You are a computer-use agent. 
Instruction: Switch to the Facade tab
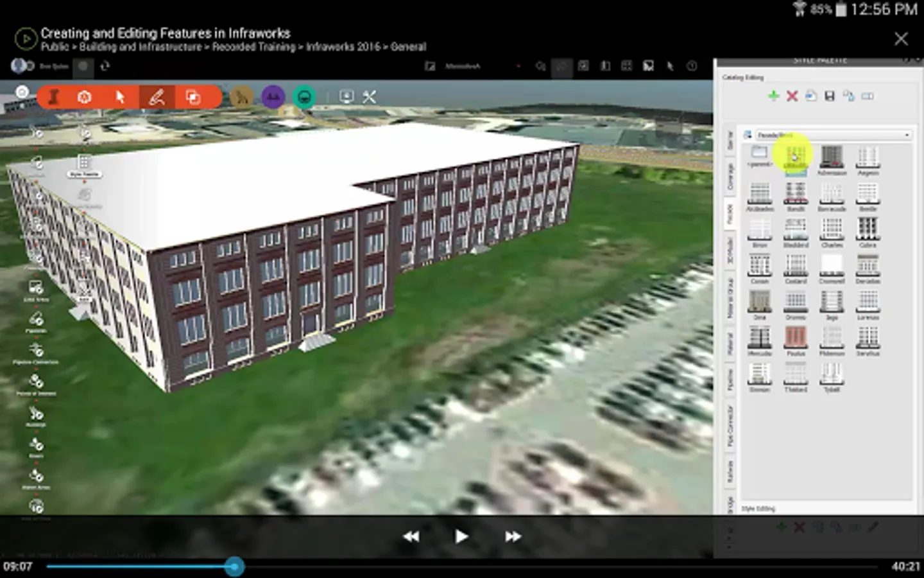(x=730, y=214)
